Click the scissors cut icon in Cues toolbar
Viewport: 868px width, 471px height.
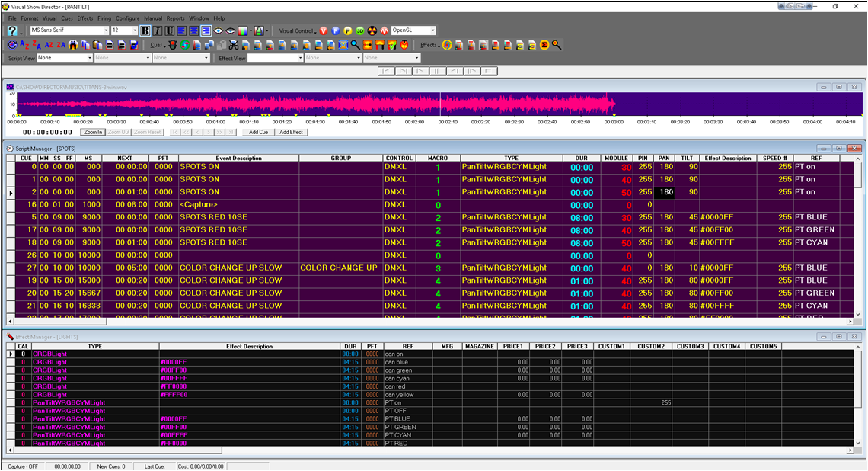pos(234,45)
